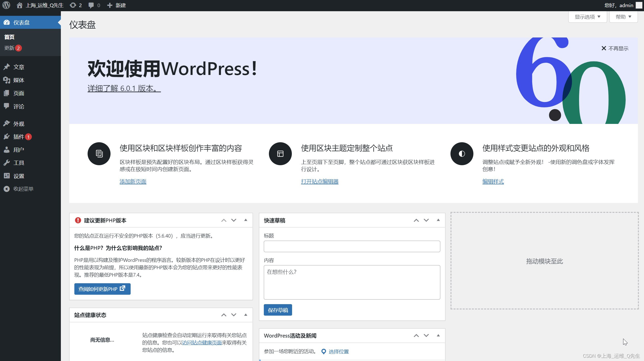The image size is (644, 361).
Task: Open site name 上海_运维_Q先生
Action: point(45,5)
